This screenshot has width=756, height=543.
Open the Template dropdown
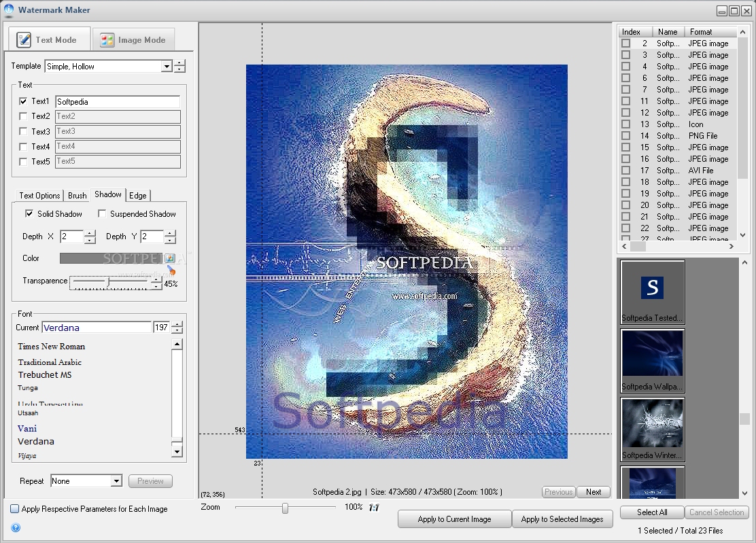tap(167, 66)
